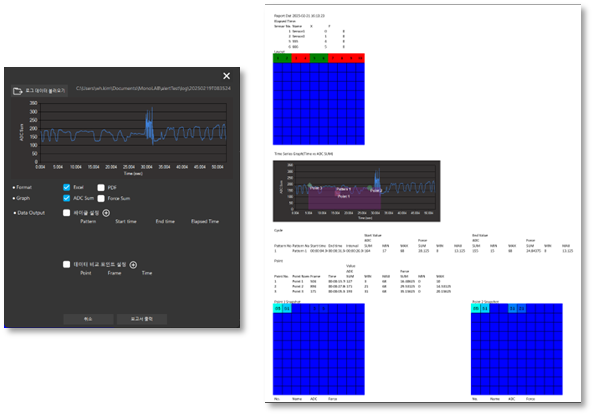Click the load log data folder icon

pyautogui.click(x=17, y=91)
